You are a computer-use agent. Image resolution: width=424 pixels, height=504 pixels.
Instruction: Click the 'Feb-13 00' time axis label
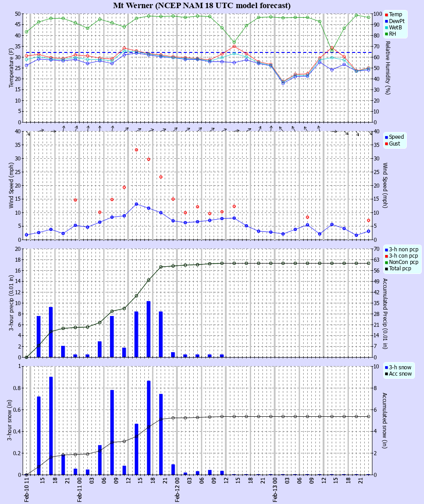[x=275, y=490]
